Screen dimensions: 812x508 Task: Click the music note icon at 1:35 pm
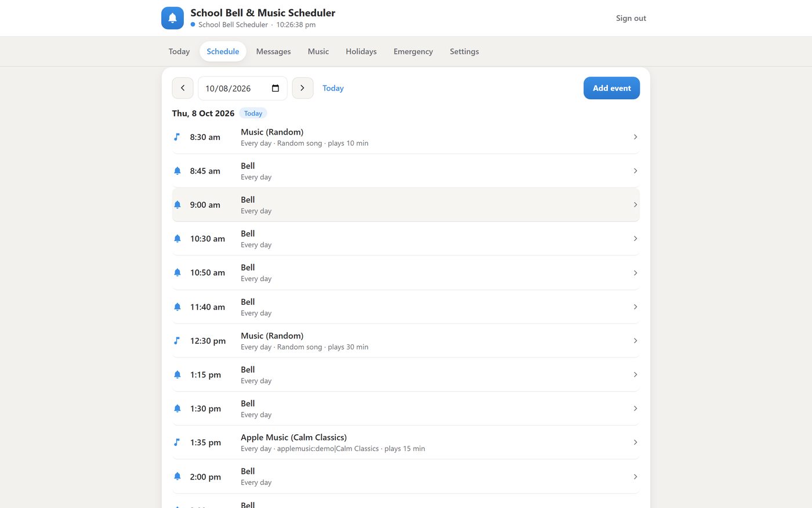177,442
